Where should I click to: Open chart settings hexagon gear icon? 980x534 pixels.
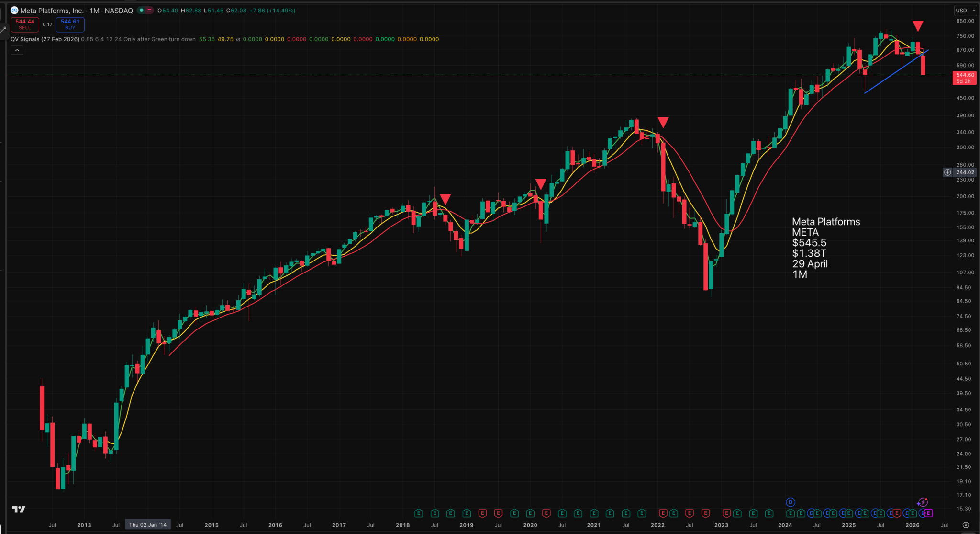(x=966, y=525)
